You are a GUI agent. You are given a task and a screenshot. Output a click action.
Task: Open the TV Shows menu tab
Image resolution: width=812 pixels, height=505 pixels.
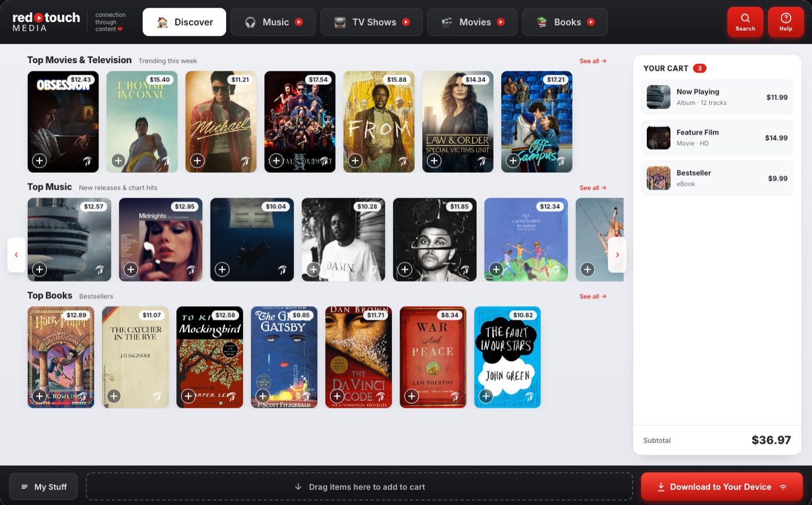point(371,22)
